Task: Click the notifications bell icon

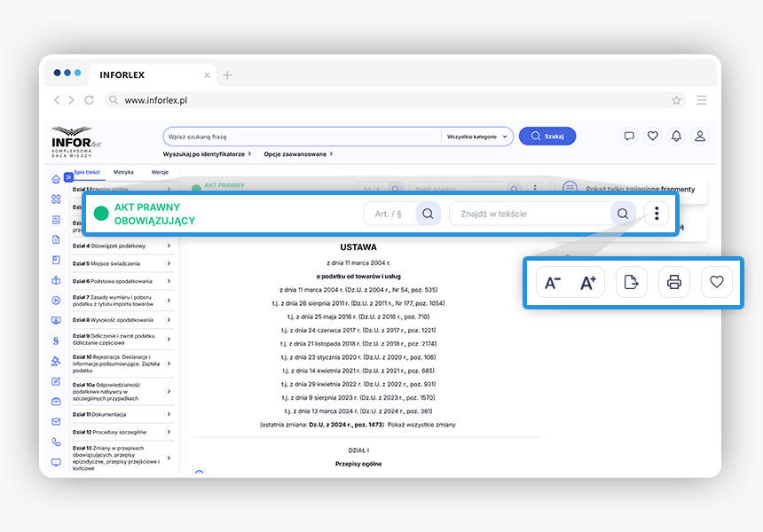Action: [676, 136]
